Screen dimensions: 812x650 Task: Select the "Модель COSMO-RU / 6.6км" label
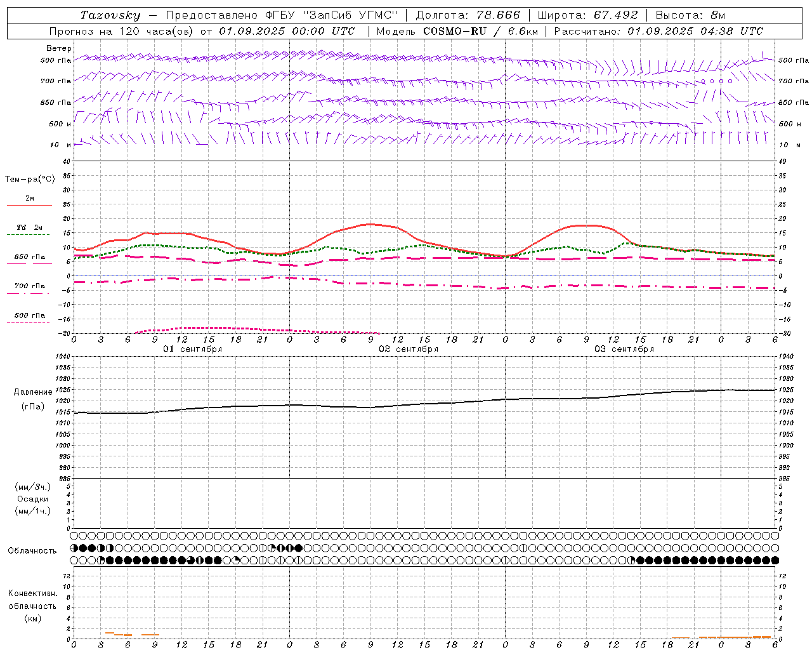point(457,31)
